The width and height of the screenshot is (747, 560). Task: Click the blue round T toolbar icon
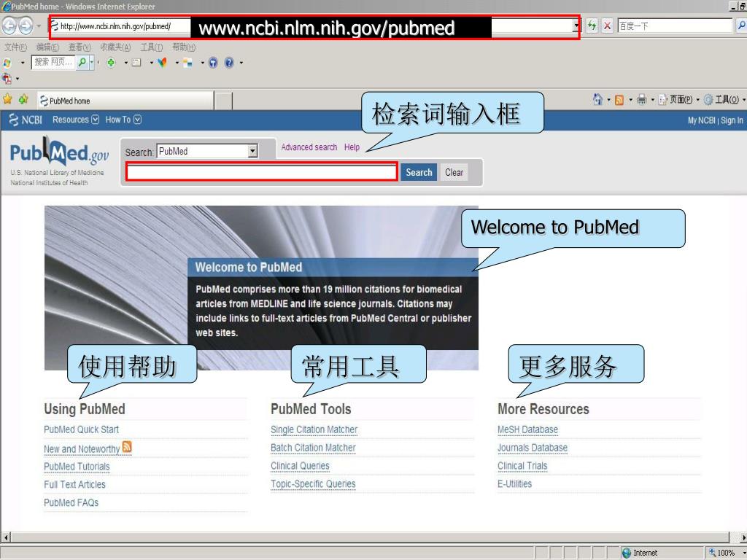click(x=213, y=63)
